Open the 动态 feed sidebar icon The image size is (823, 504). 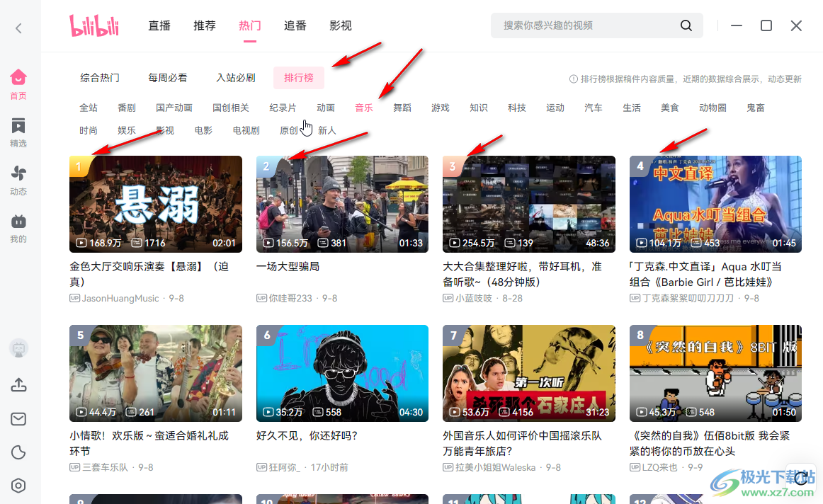click(18, 181)
